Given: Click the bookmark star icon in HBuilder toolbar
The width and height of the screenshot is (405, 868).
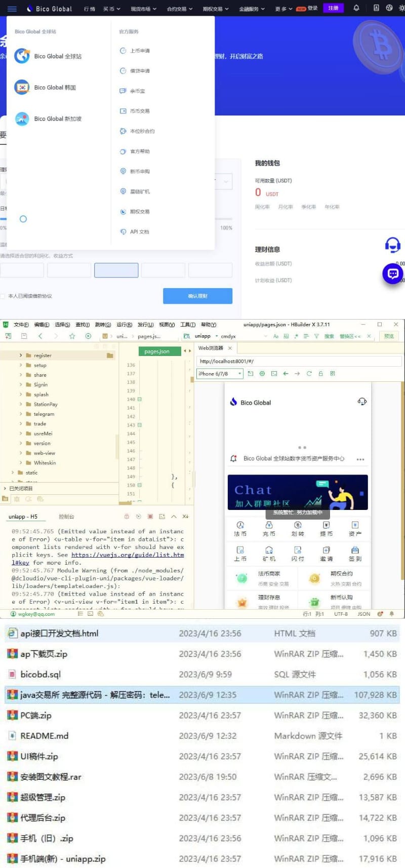Looking at the screenshot, I should click(72, 336).
